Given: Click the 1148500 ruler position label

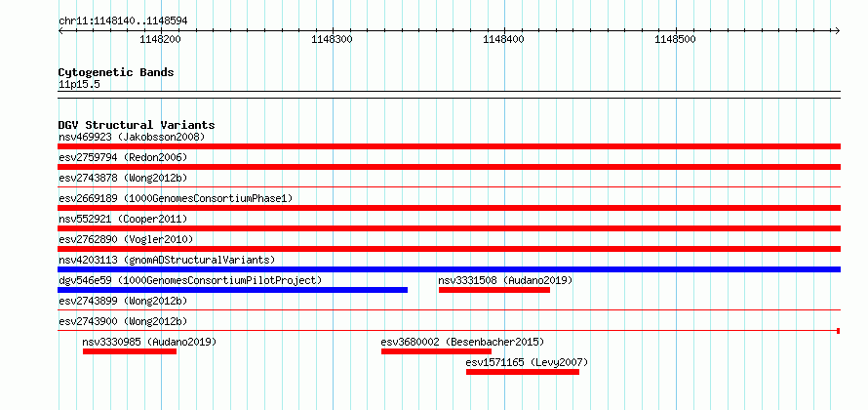Looking at the screenshot, I should tap(675, 40).
